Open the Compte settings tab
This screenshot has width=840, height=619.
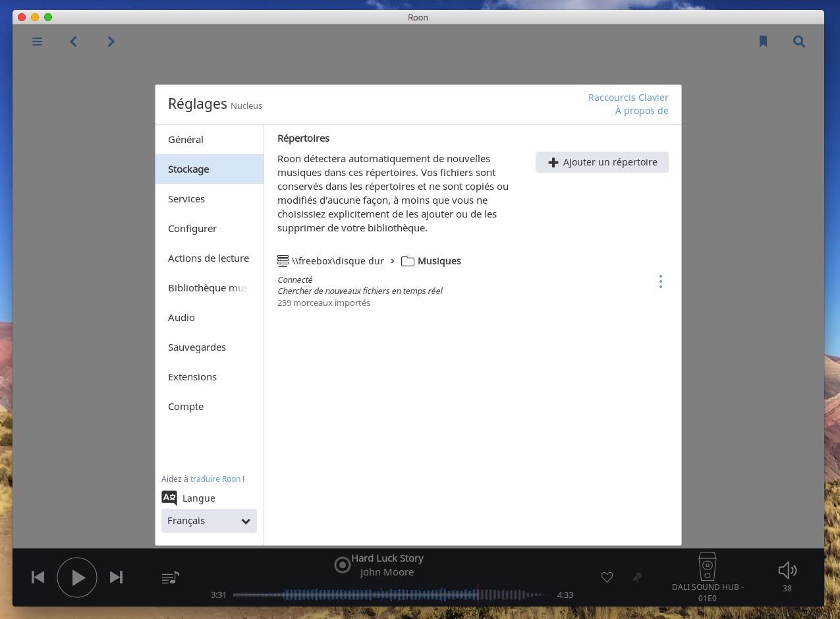pyautogui.click(x=210, y=407)
